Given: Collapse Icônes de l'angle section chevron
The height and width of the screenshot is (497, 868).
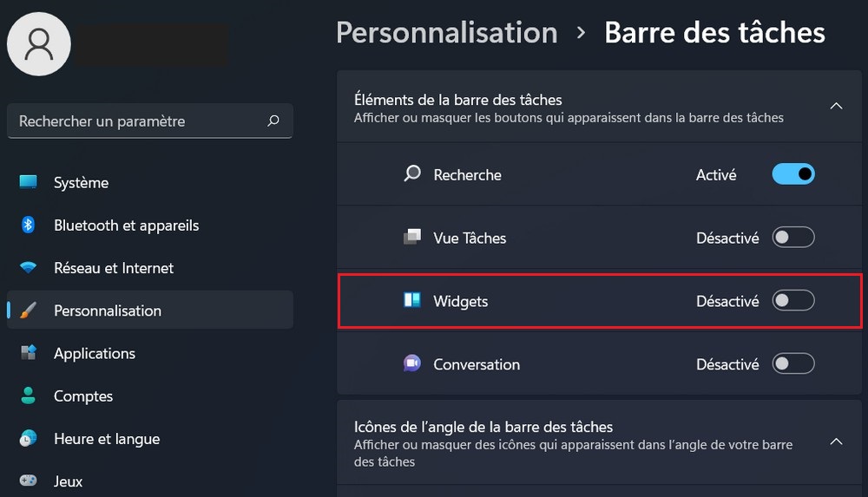Looking at the screenshot, I should click(836, 441).
